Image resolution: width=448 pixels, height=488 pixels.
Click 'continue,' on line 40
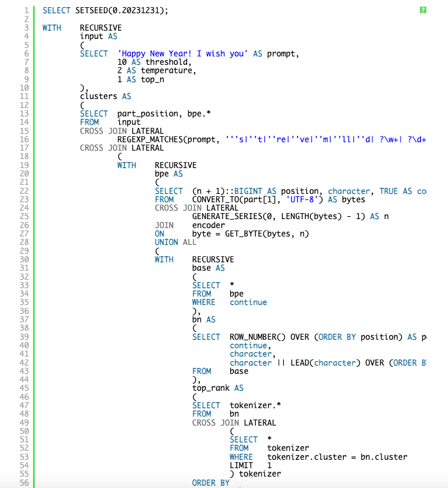click(251, 346)
